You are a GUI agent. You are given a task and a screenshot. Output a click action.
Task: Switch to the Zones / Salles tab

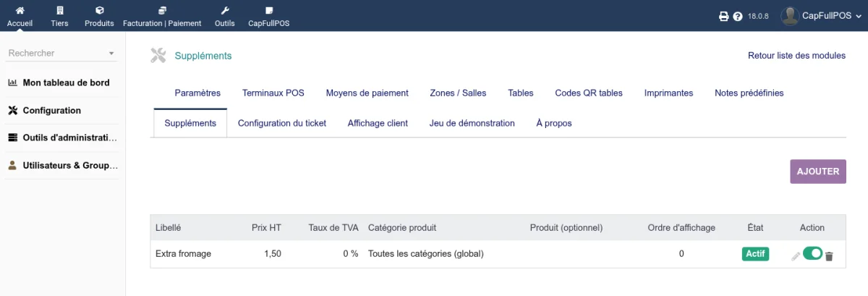click(x=458, y=93)
